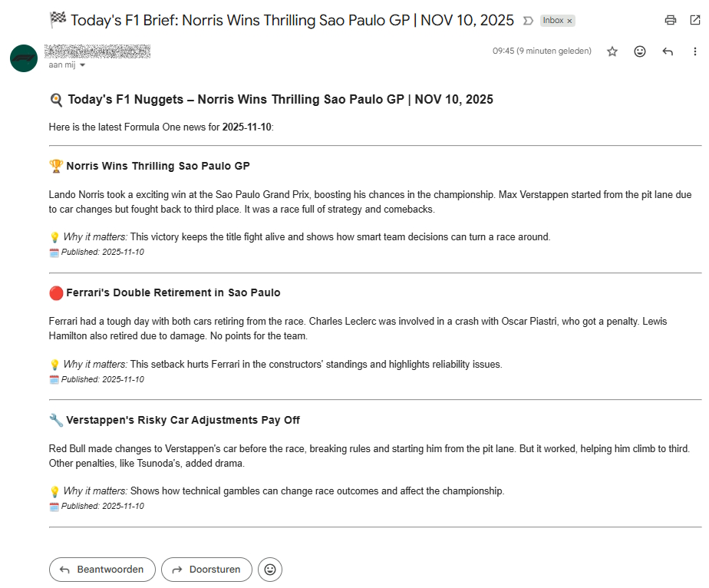Viewport: 709px width, 588px height.
Task: Click the paragraph starting 'Lando Norris took a exciting win'
Action: 371,202
